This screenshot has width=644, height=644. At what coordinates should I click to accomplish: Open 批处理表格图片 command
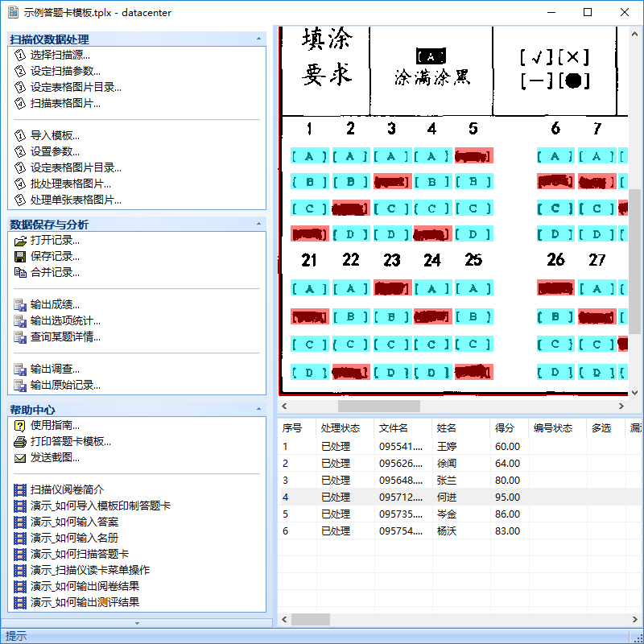(x=71, y=184)
